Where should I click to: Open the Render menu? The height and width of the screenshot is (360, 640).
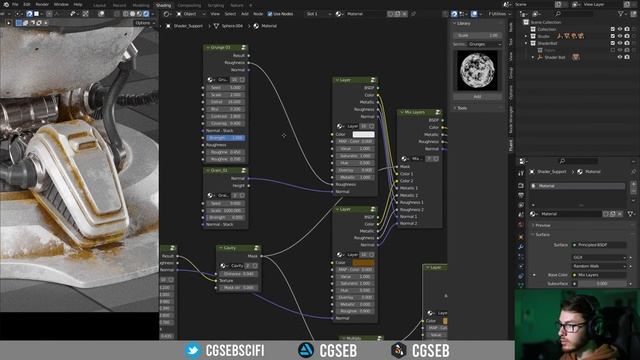pyautogui.click(x=42, y=4)
